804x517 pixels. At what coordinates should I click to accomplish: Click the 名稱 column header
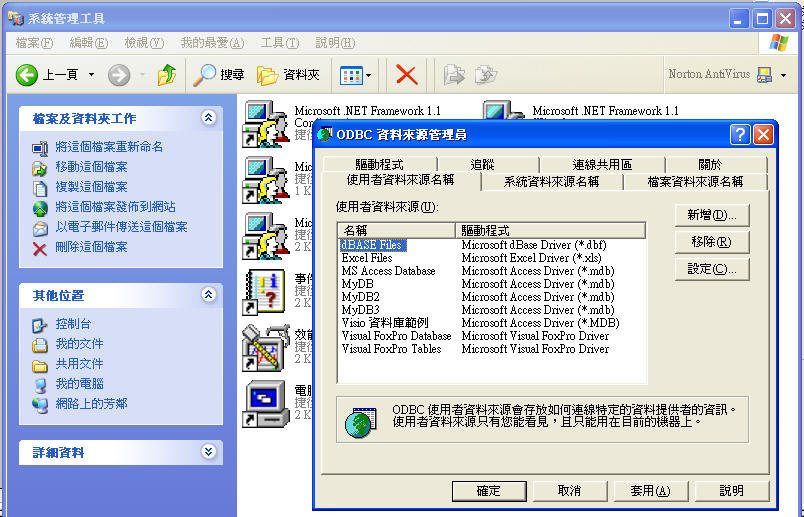pyautogui.click(x=396, y=230)
